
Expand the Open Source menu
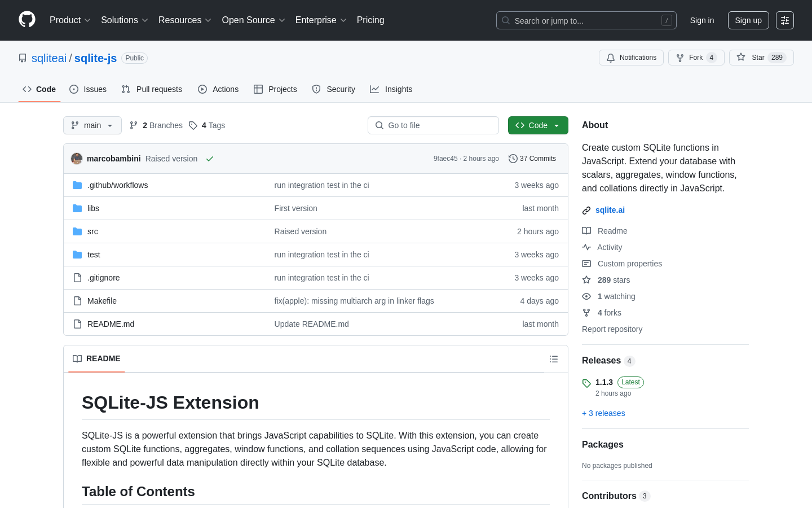click(254, 20)
